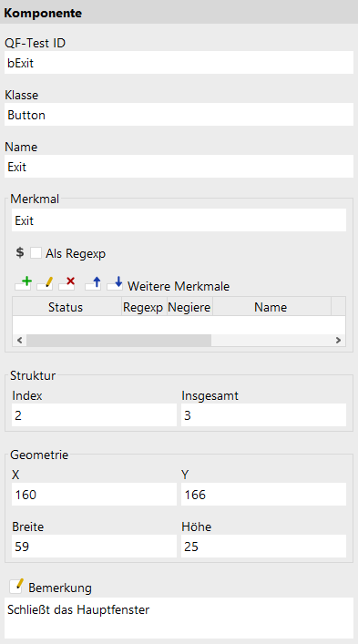This screenshot has height=644, width=358.
Task: Click the right scroll arrow of table
Action: click(338, 340)
